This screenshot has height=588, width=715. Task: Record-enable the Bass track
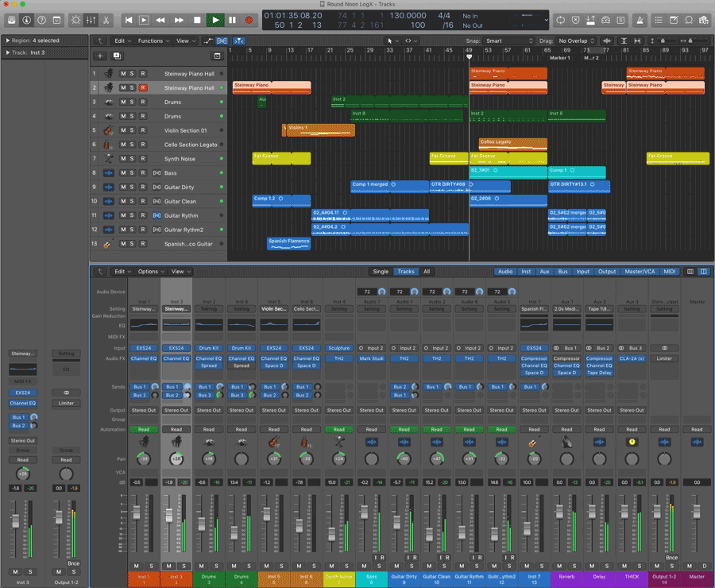tap(143, 172)
